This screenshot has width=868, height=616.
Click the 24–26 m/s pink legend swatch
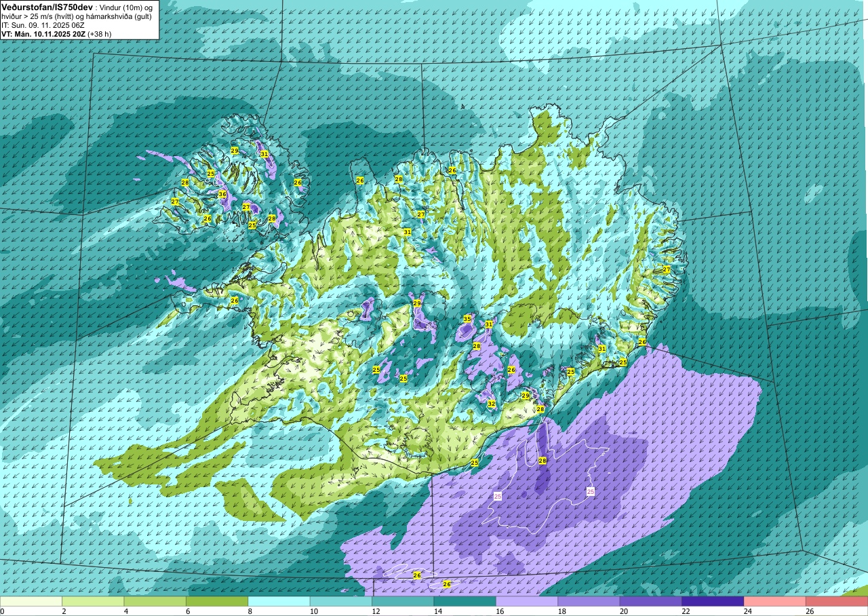774,601
